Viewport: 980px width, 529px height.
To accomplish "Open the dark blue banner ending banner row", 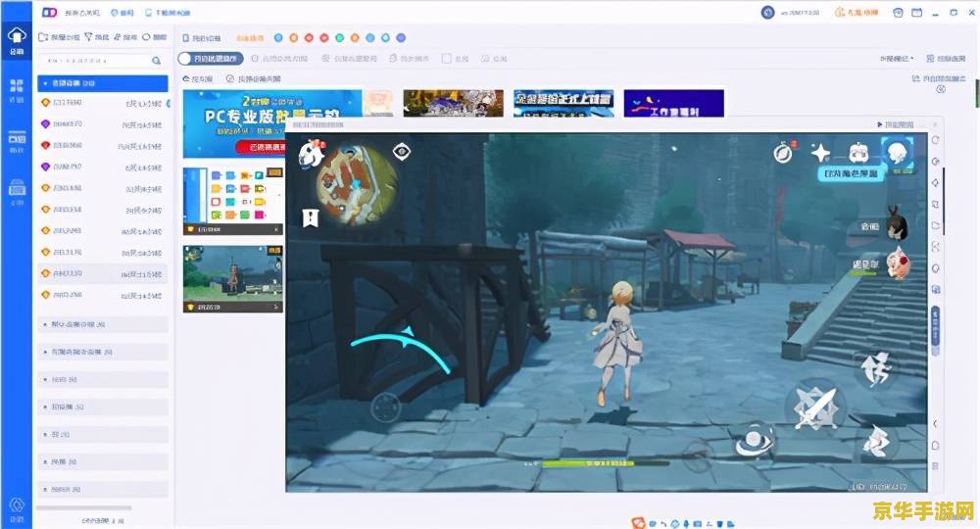I will pos(674,103).
